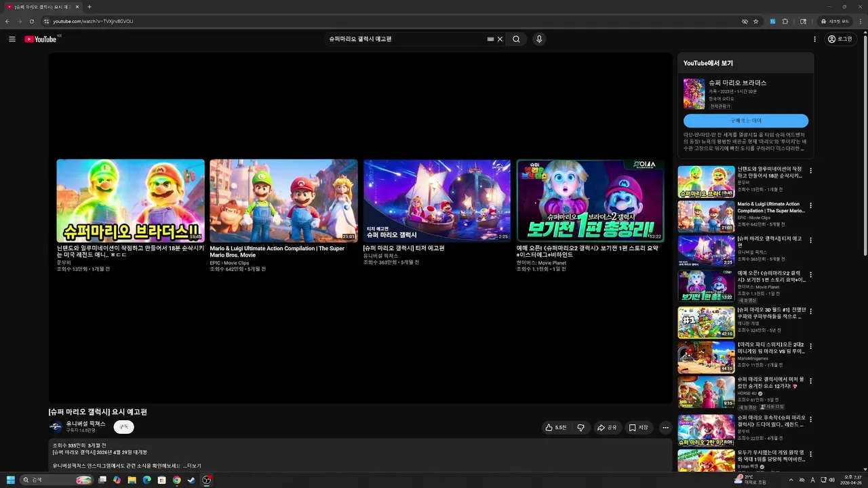
Task: Share the video via 공유 button
Action: pyautogui.click(x=607, y=428)
